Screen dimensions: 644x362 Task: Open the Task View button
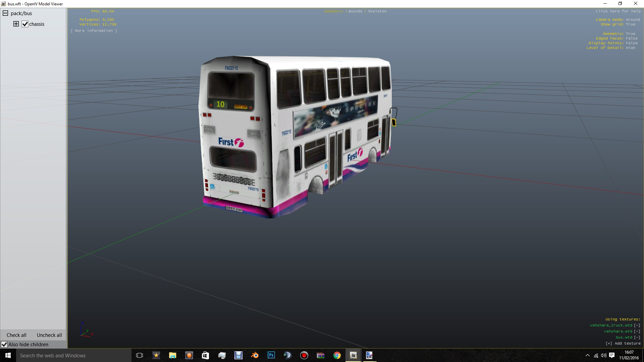140,355
